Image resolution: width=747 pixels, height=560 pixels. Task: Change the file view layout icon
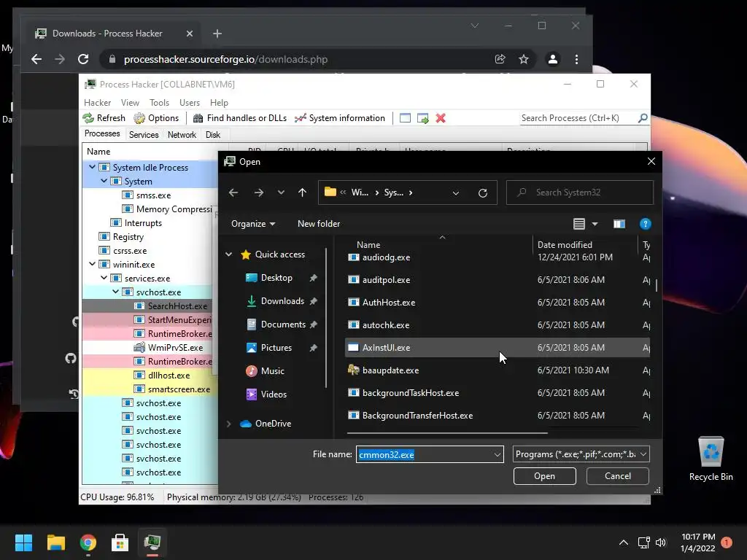[x=578, y=224]
